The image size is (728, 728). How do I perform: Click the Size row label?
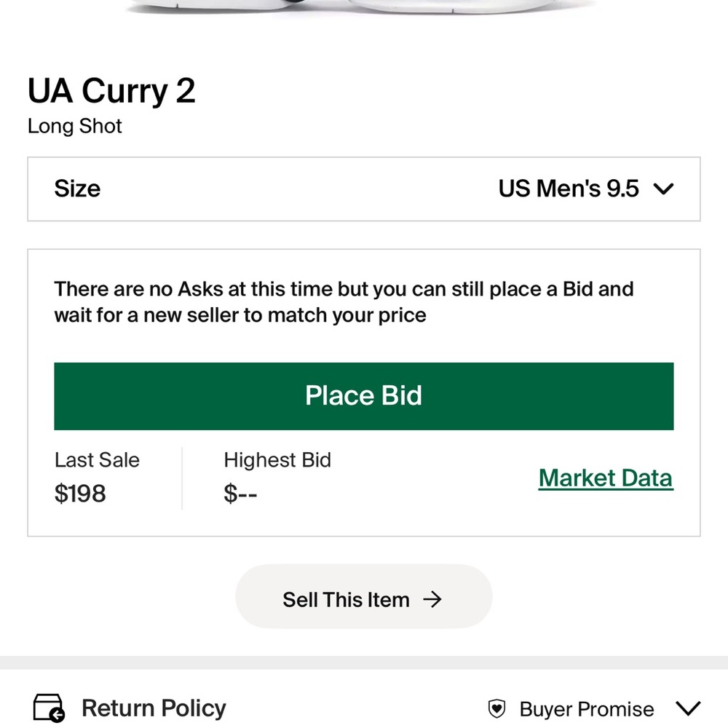pyautogui.click(x=76, y=189)
